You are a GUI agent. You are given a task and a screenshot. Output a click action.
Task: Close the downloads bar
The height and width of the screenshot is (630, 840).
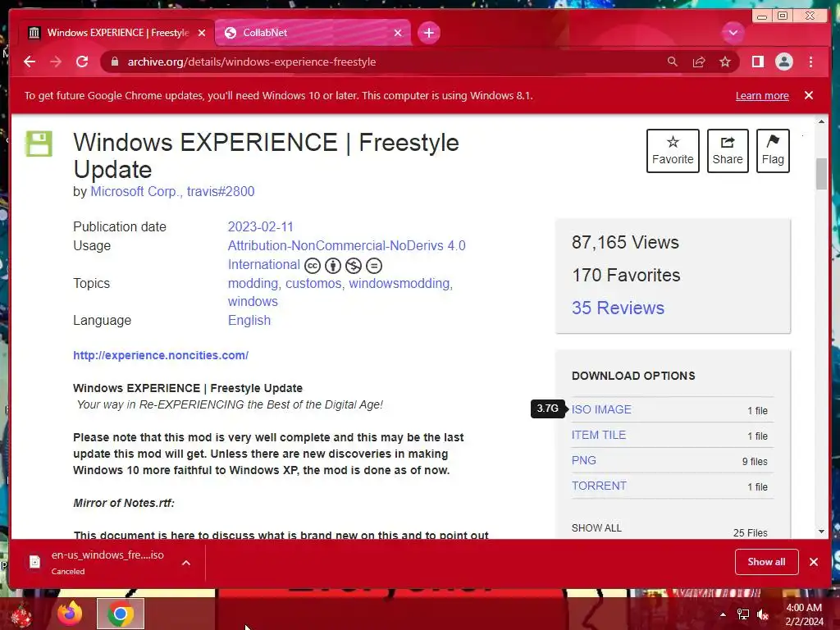[813, 562]
